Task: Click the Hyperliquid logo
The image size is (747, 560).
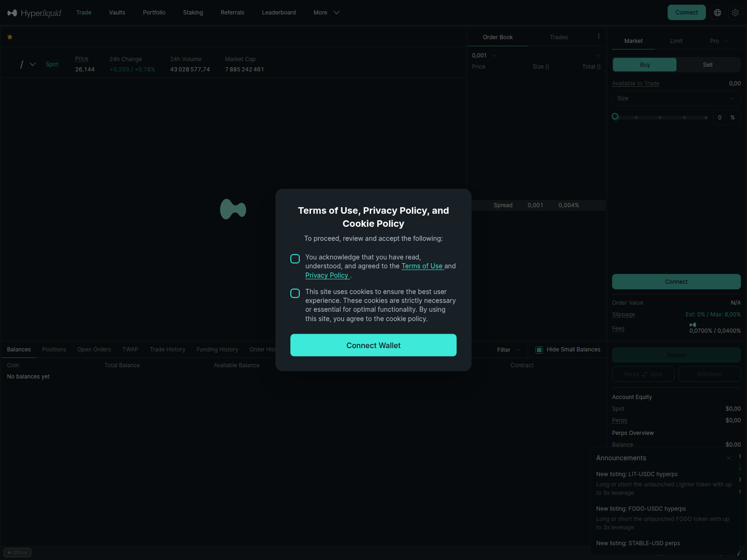Action: 34,13
